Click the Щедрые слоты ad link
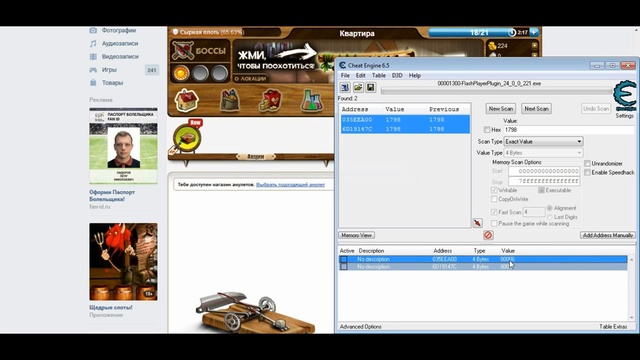Image resolution: width=640 pixels, height=360 pixels. [111, 307]
